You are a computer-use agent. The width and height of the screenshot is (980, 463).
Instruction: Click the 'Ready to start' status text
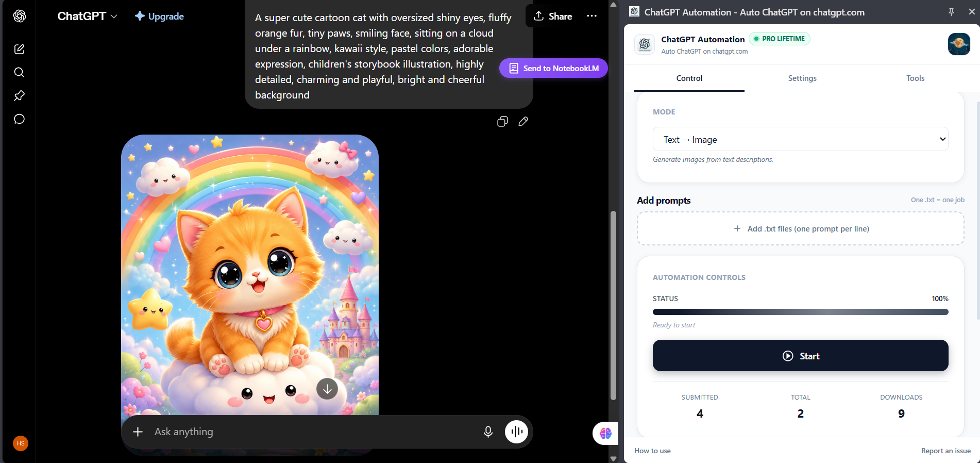(674, 325)
